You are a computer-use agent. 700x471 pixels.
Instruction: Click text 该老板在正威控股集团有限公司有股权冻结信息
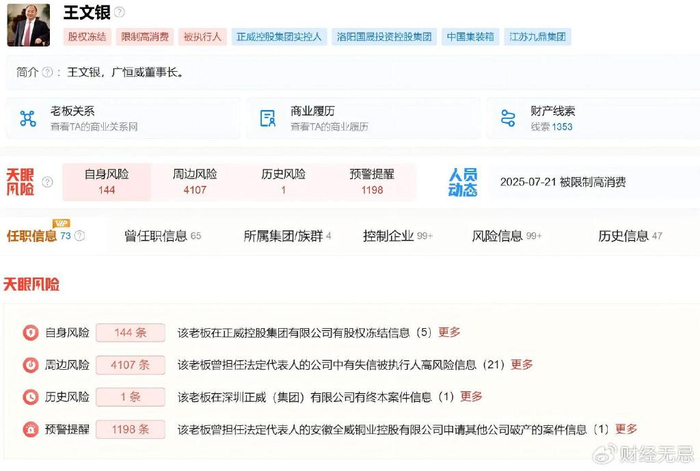[x=294, y=333]
